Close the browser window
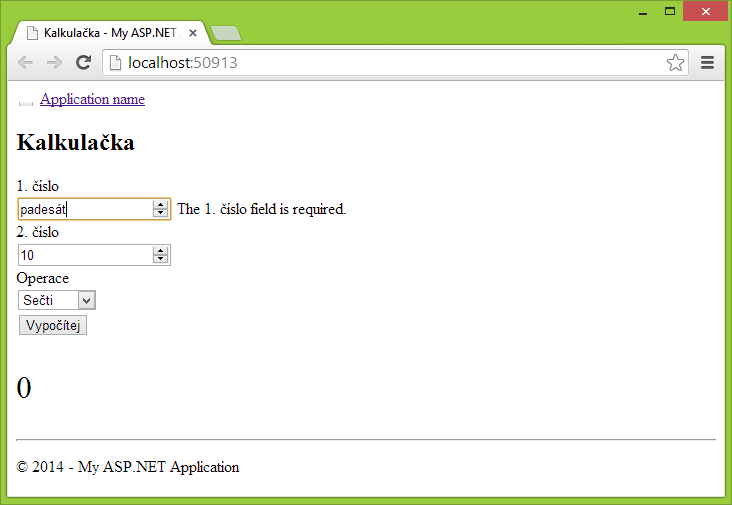This screenshot has height=505, width=732. (x=706, y=11)
